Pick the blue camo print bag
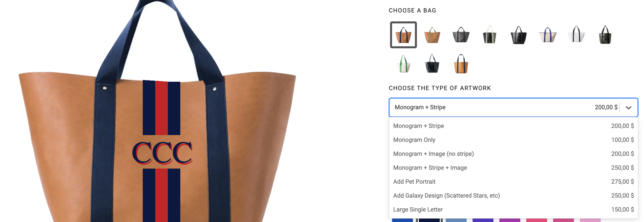The image size is (644, 222). [x=461, y=35]
